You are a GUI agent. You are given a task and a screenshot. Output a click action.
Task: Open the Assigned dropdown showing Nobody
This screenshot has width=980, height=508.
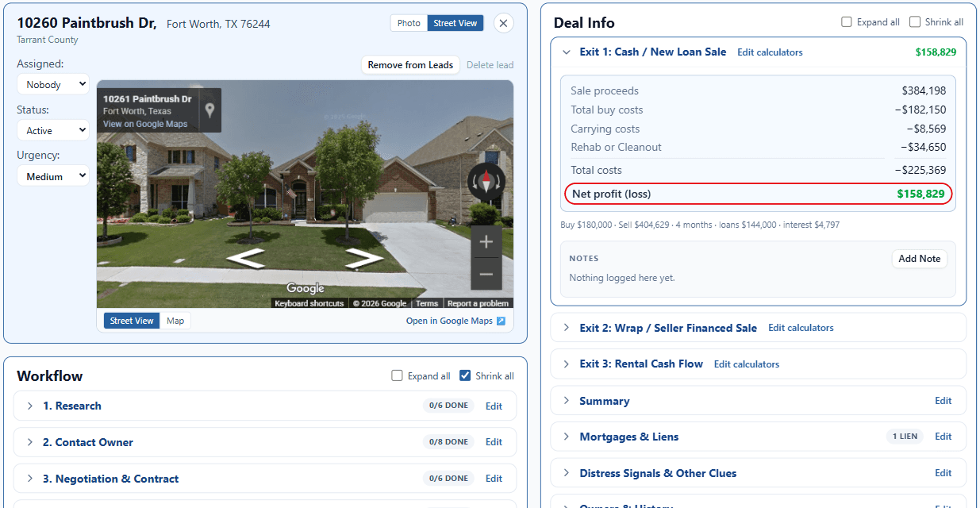pos(53,84)
